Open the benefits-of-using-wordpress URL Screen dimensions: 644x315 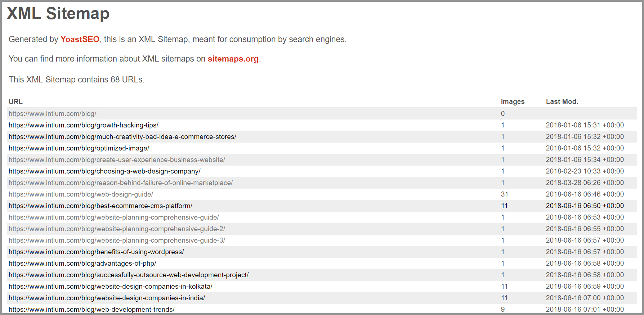pyautogui.click(x=96, y=252)
